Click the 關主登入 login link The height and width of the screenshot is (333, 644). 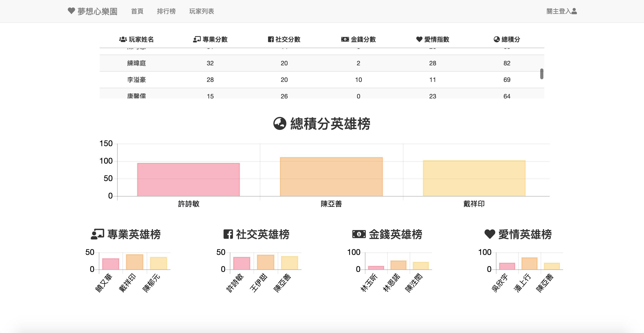click(x=559, y=11)
